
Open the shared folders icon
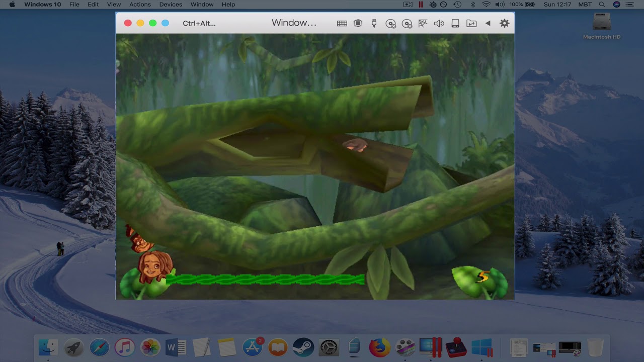tap(471, 23)
